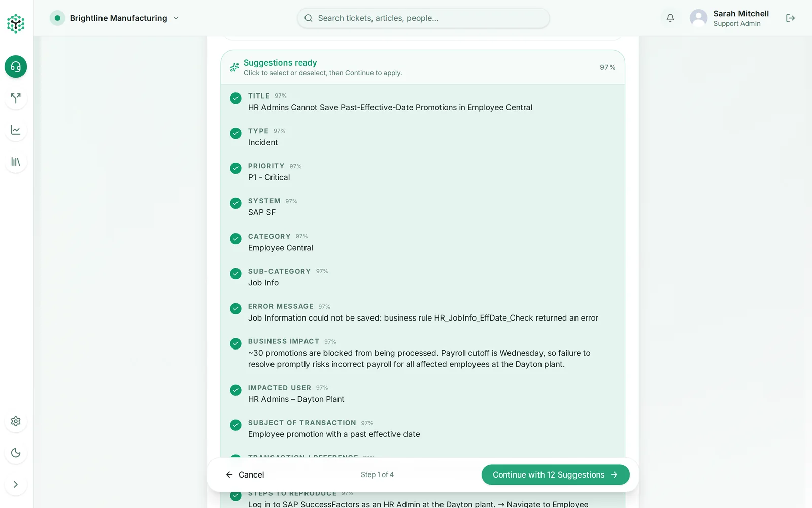Deselect the Sub-Category suggestion checkmark
The height and width of the screenshot is (508, 812).
pyautogui.click(x=235, y=274)
